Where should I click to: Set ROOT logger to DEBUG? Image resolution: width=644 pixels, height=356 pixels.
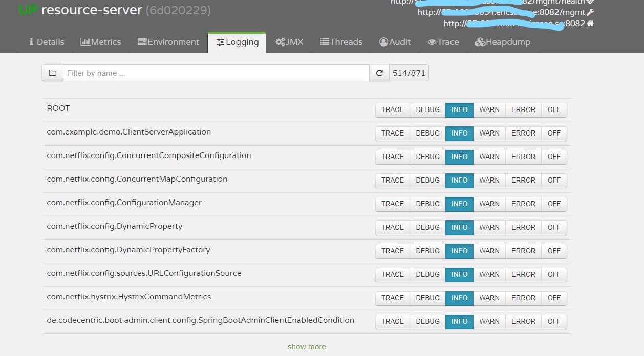pyautogui.click(x=427, y=110)
